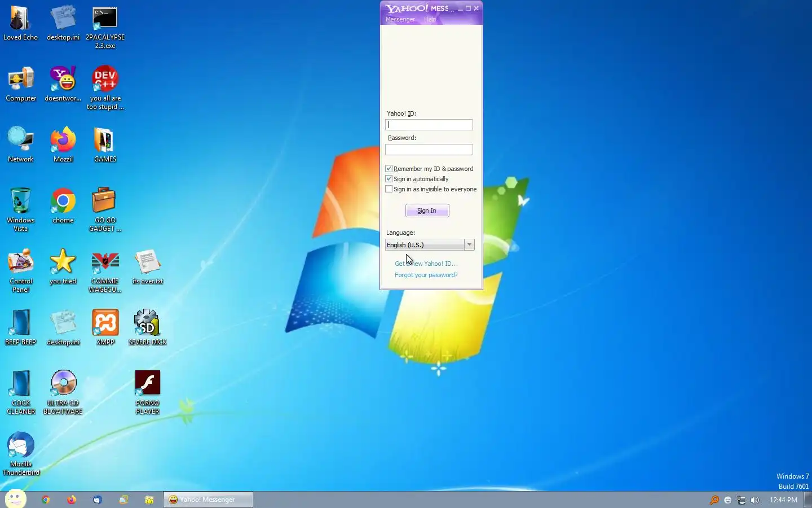The width and height of the screenshot is (812, 508).
Task: Select the Mozzil Firefox shortcut
Action: click(x=63, y=146)
